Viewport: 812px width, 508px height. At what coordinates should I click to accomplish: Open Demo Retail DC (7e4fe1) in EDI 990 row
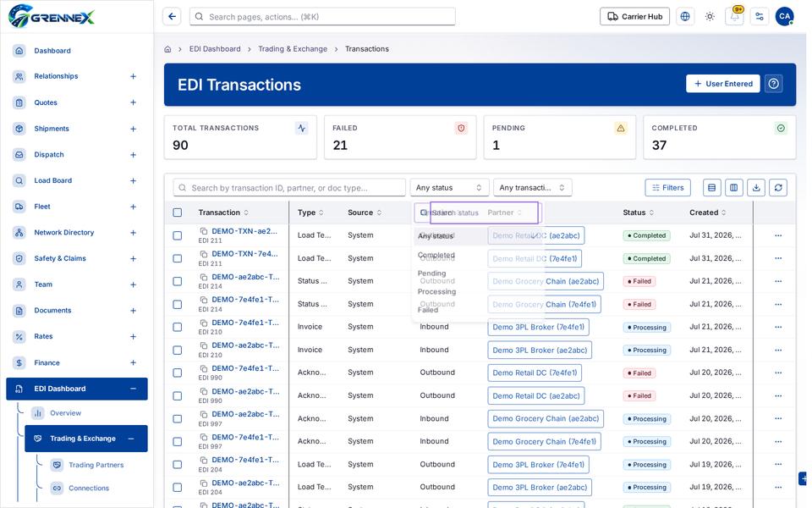[x=535, y=373]
